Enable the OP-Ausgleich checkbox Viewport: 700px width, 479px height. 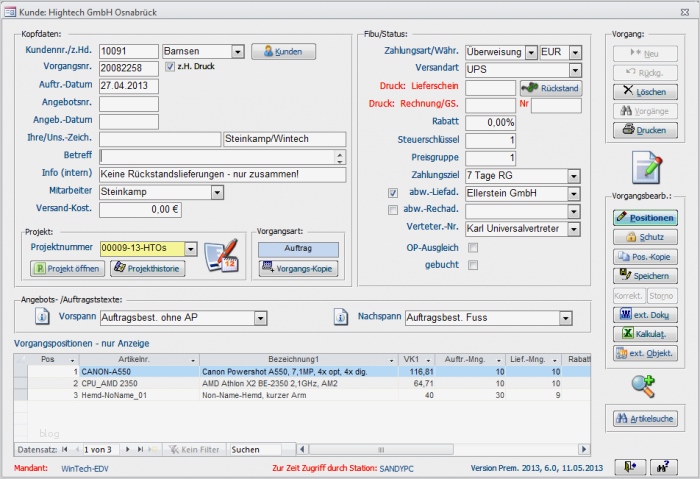(473, 247)
